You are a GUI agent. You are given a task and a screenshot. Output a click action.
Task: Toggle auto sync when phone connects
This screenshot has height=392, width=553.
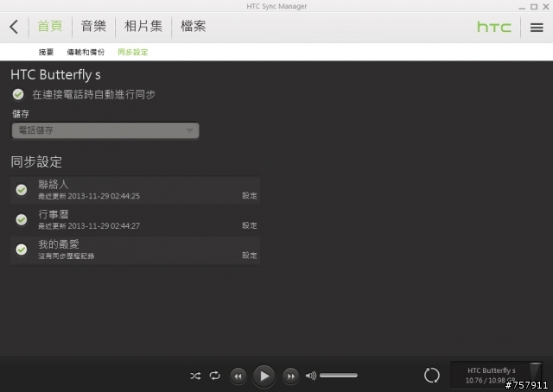click(x=18, y=94)
